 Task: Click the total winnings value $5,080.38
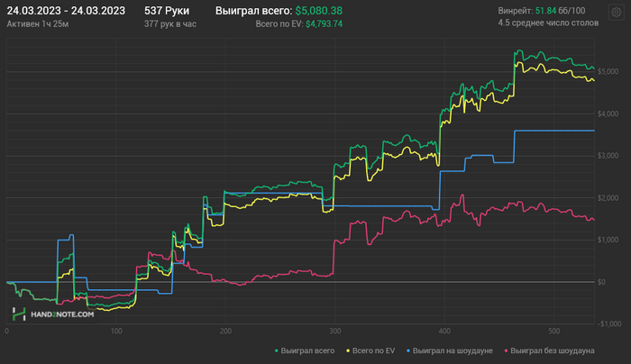pos(319,11)
